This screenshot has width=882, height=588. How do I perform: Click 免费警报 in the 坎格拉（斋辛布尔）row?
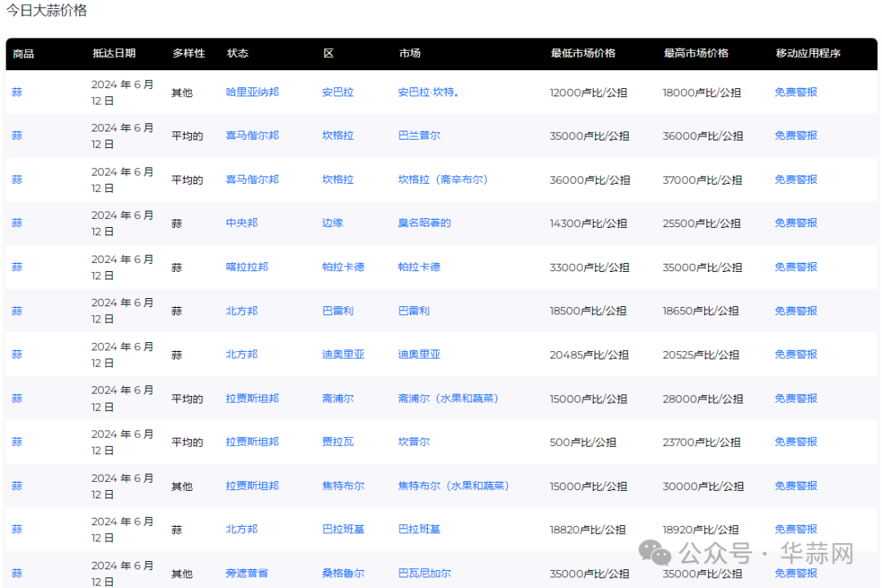(795, 179)
